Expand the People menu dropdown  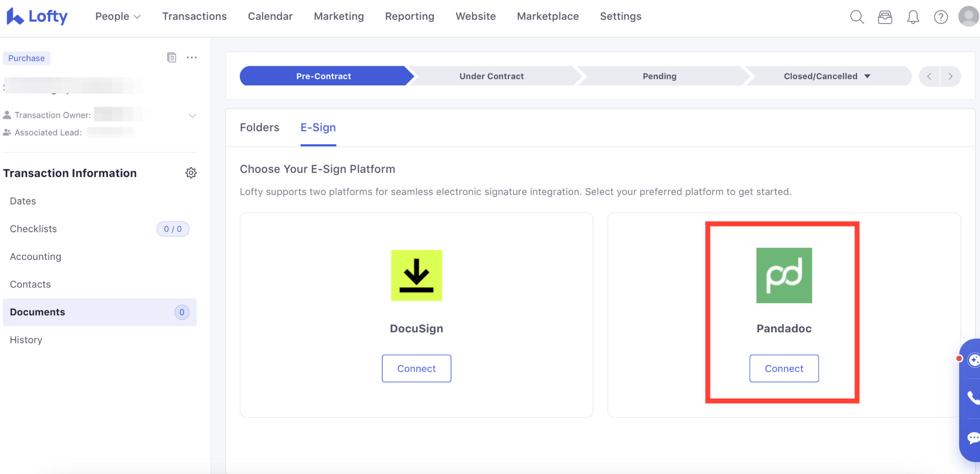118,17
